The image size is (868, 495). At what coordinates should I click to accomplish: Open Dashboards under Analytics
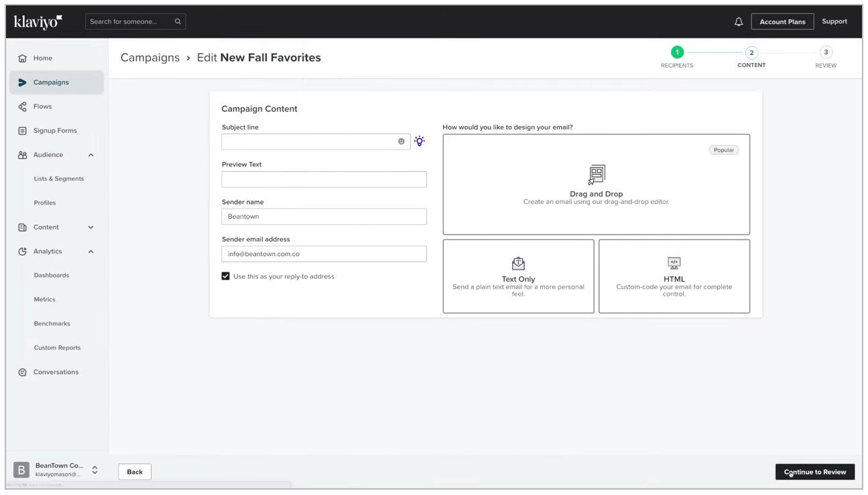pos(52,276)
